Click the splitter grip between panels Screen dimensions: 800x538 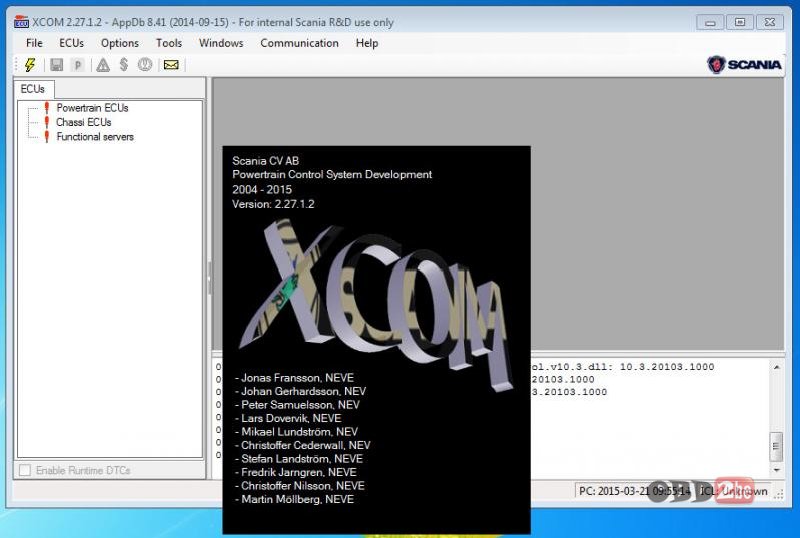(209, 278)
